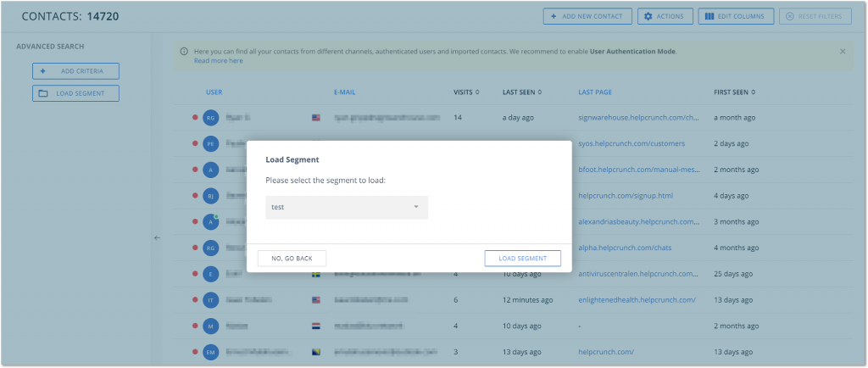Click Add Criteria in Advanced Search

75,71
